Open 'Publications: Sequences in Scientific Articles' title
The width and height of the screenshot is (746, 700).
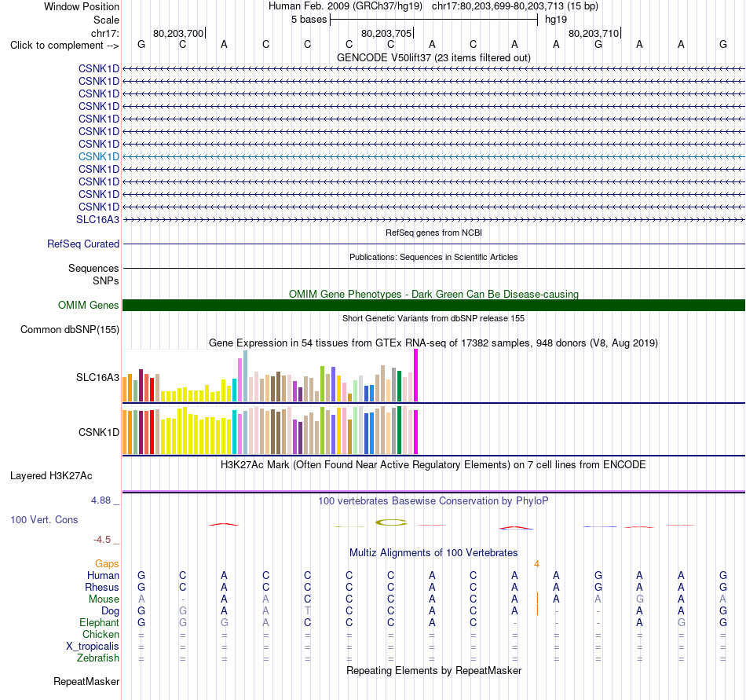pyautogui.click(x=433, y=257)
